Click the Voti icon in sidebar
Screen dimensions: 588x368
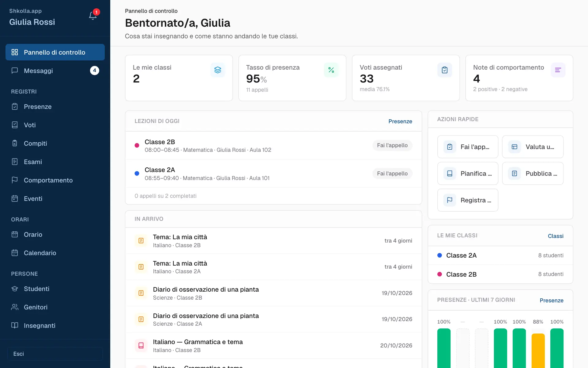[x=15, y=125]
